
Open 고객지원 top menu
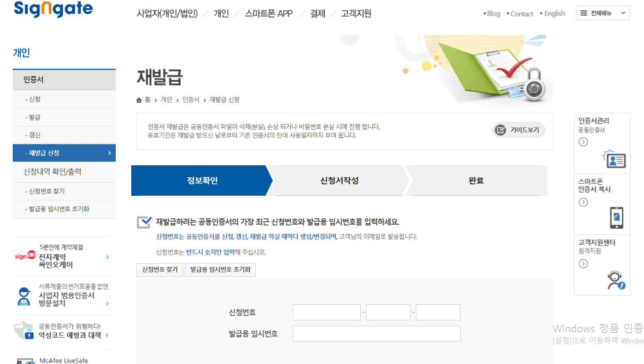[x=356, y=14]
